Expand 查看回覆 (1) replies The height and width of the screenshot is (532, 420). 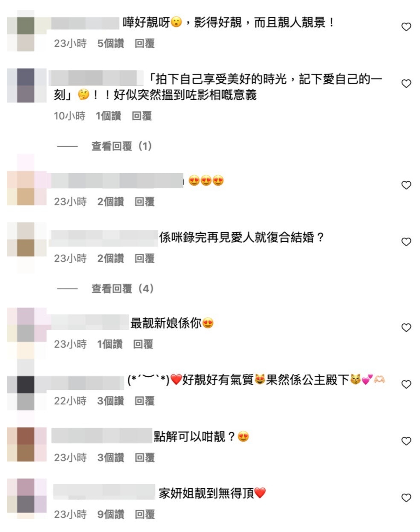pos(122,146)
